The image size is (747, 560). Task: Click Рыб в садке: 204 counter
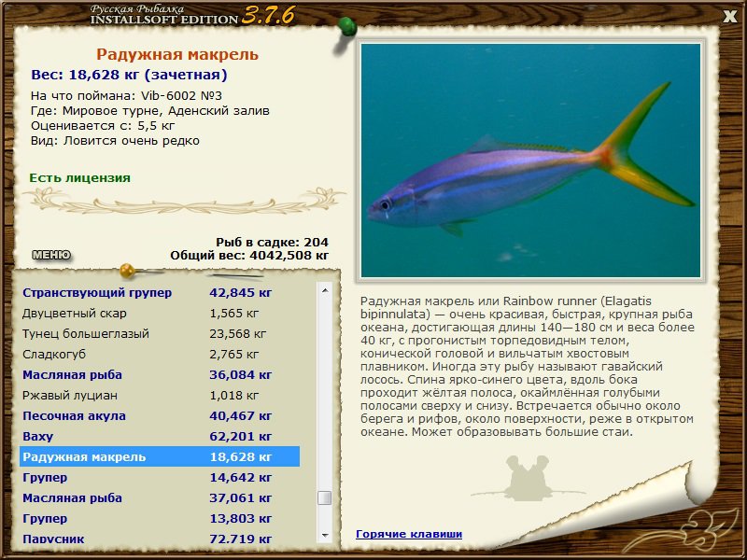pos(272,242)
